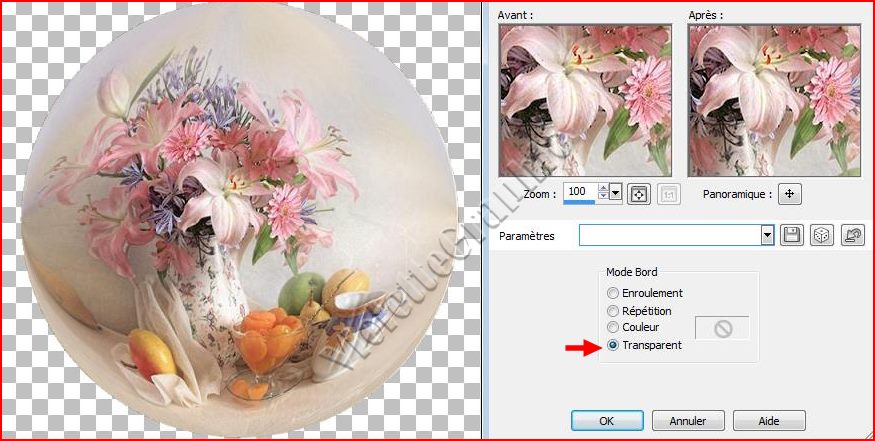Decrease zoom with the spinner down arrow
The image size is (875, 441).
pos(602,196)
